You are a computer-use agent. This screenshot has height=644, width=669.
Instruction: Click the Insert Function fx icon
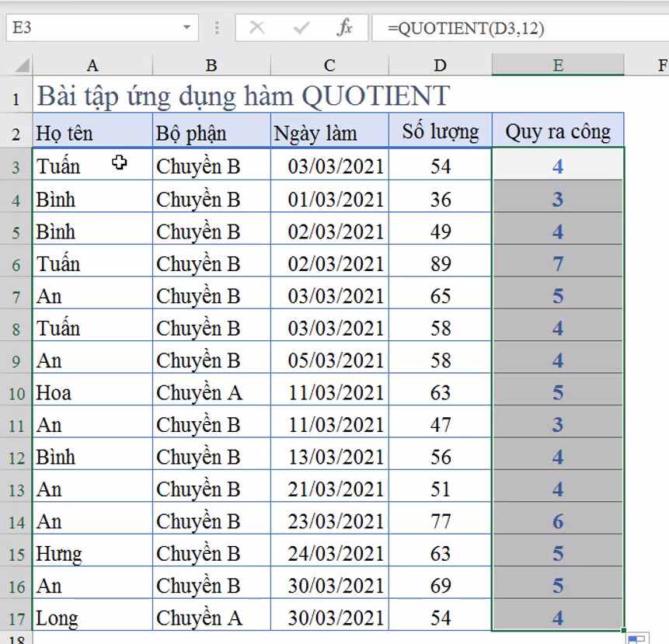[344, 27]
